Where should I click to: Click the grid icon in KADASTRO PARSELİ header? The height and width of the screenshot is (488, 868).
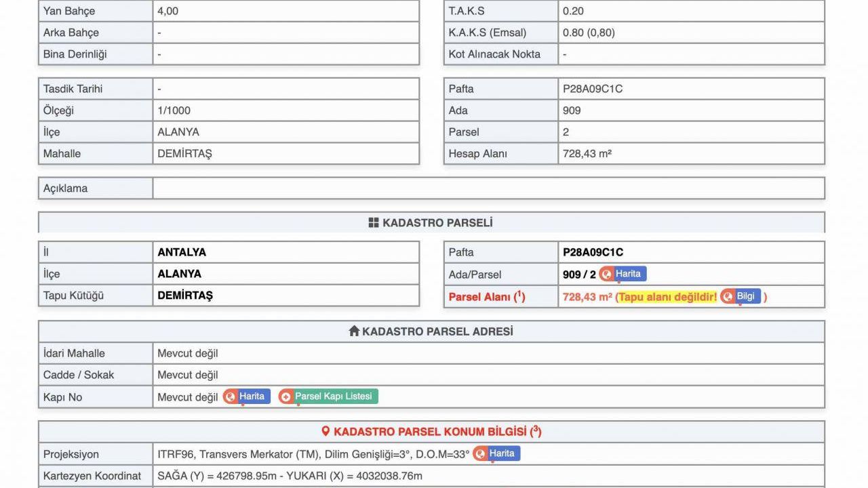pyautogui.click(x=374, y=223)
